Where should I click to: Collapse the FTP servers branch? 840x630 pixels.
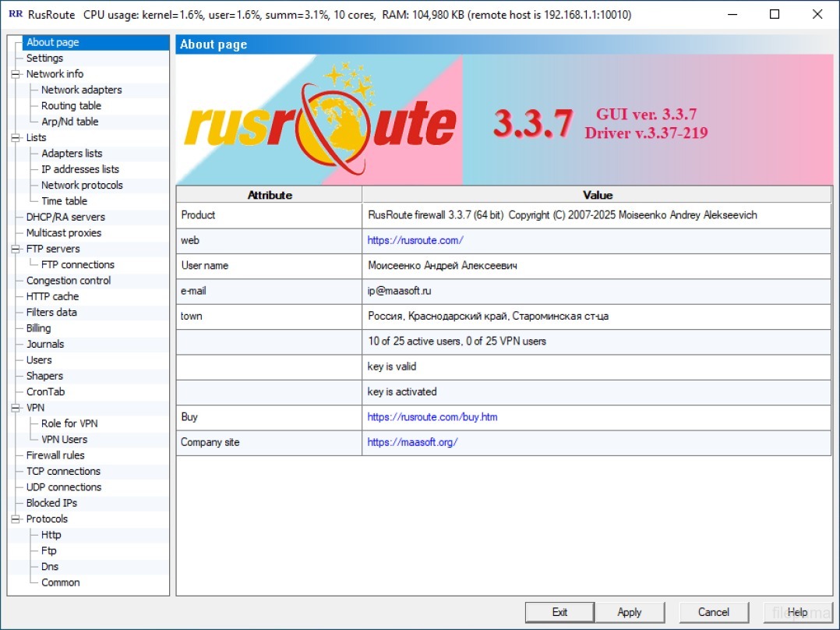tap(15, 248)
